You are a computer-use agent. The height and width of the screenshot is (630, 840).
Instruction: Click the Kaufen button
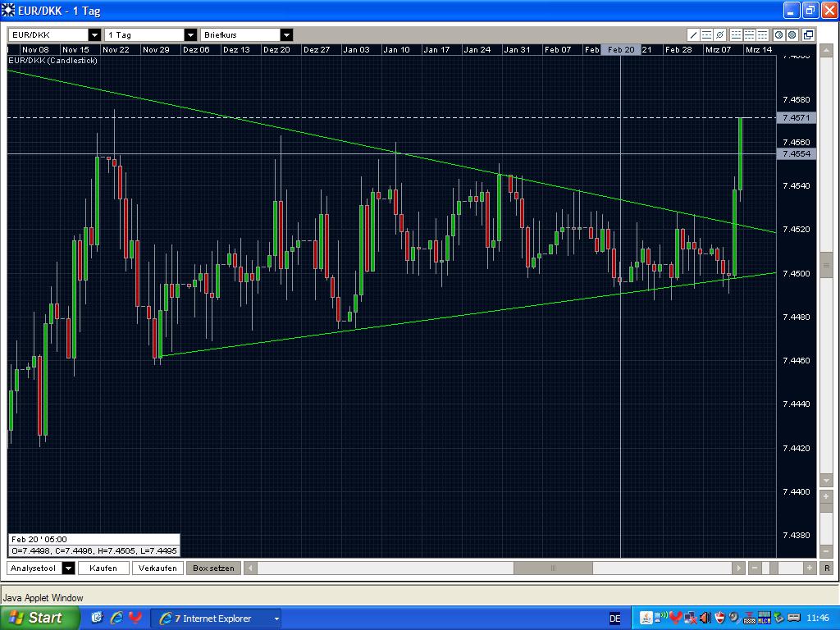click(x=103, y=568)
